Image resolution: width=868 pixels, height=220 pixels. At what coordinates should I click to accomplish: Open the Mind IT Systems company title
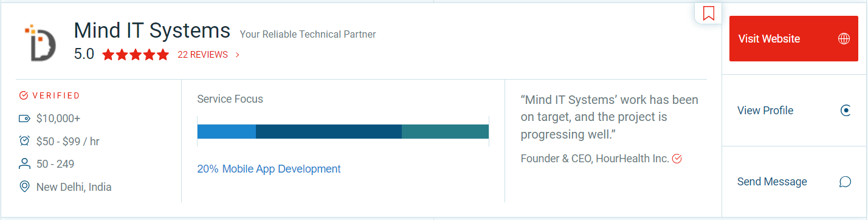pyautogui.click(x=152, y=30)
